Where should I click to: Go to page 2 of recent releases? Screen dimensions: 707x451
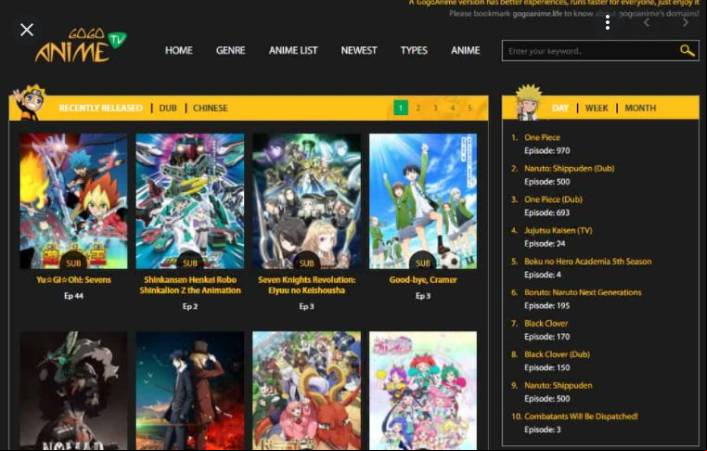click(x=418, y=108)
